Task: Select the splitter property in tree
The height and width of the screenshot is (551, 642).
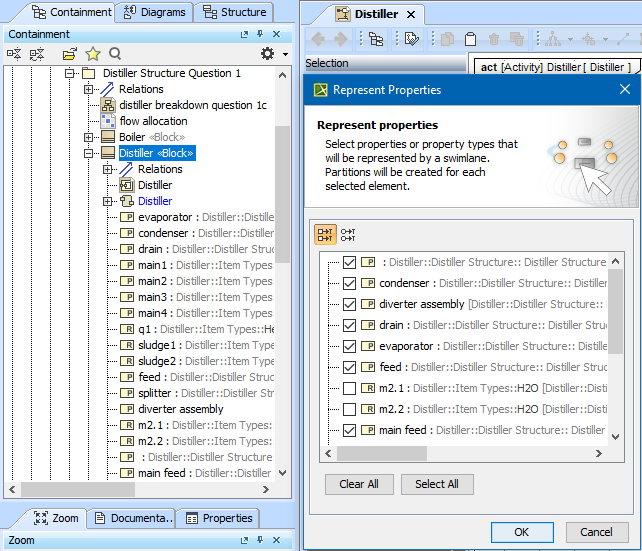Action: click(x=154, y=393)
